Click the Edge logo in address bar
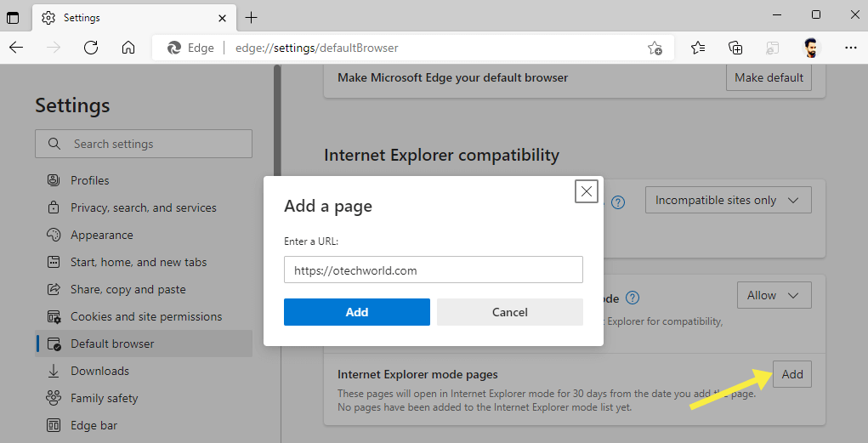Viewport: 868px width, 443px height. [x=173, y=48]
